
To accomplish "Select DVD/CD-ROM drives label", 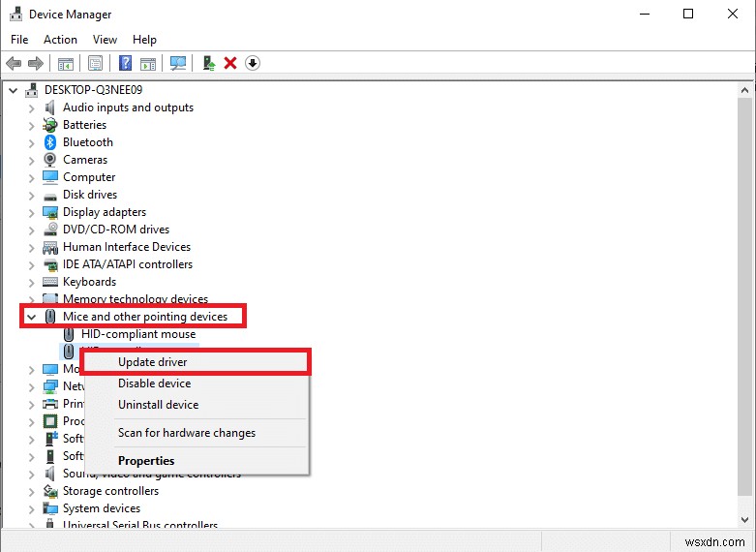I will (x=116, y=230).
